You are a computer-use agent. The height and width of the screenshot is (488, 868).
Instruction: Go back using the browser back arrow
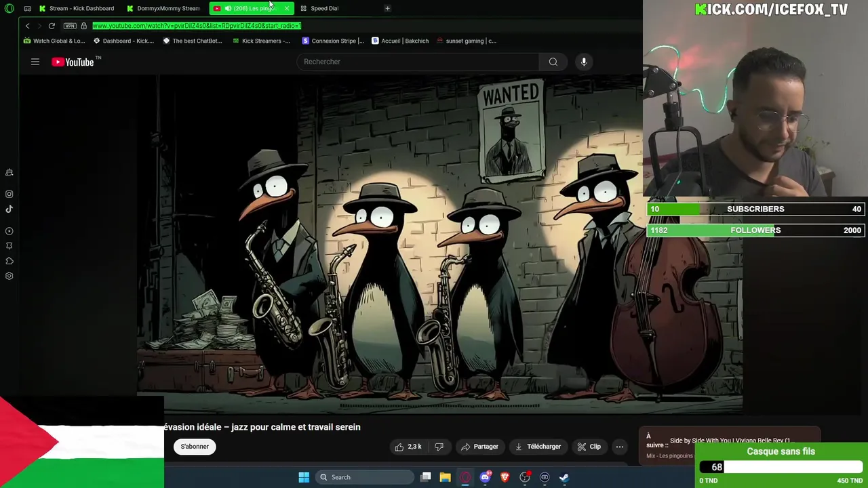tap(27, 26)
